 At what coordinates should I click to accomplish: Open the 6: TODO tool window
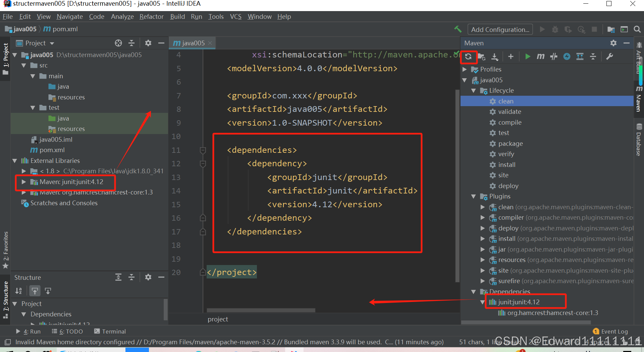click(x=67, y=331)
